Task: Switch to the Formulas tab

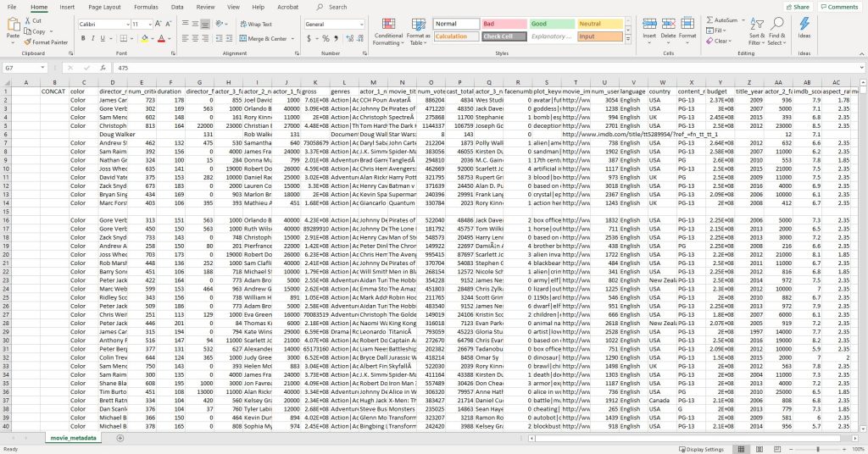Action: (146, 7)
